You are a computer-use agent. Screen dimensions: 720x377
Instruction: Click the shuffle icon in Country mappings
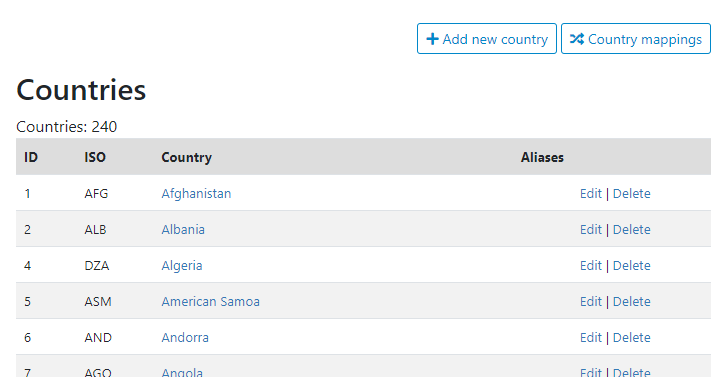(577, 39)
